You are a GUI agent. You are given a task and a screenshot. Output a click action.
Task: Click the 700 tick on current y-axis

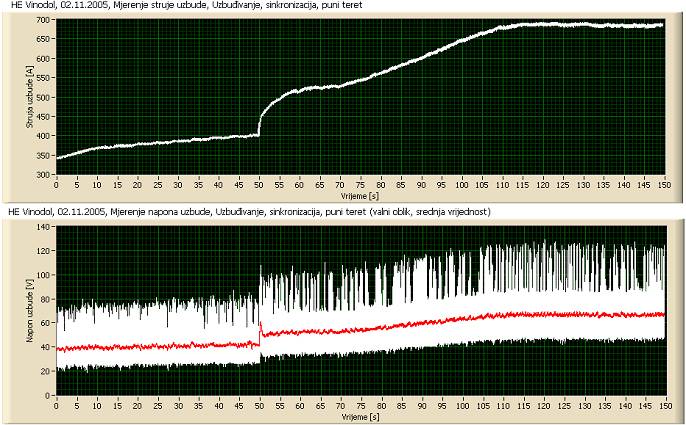43,20
